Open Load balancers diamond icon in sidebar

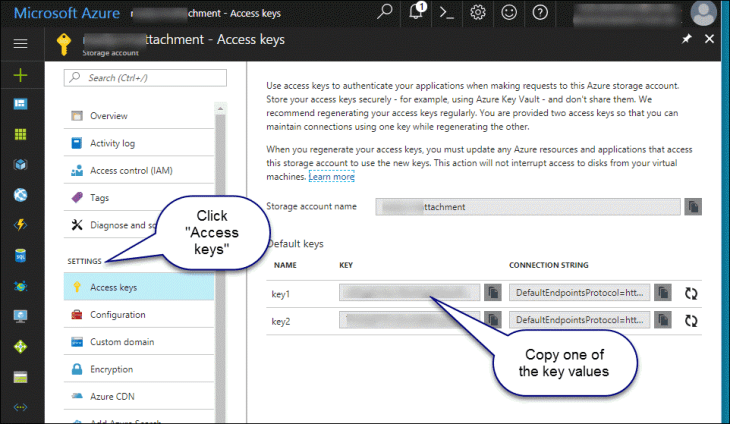20,347
